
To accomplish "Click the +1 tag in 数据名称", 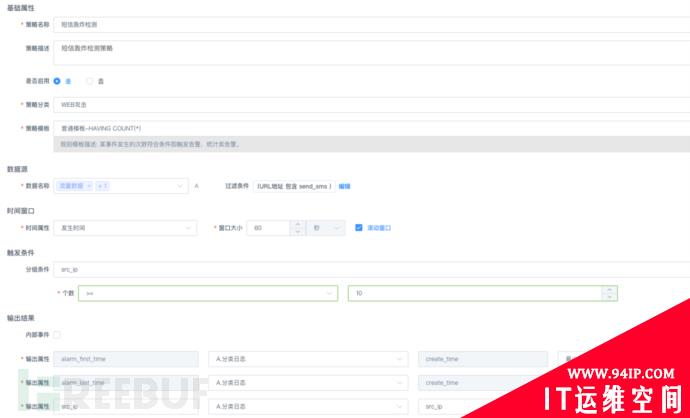I will [103, 186].
